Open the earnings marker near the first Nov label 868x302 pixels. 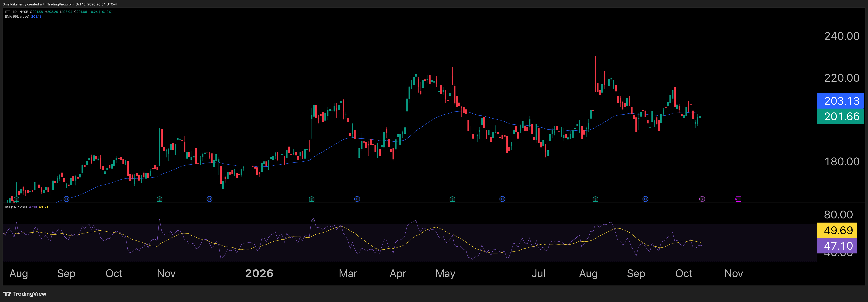pyautogui.click(x=160, y=199)
